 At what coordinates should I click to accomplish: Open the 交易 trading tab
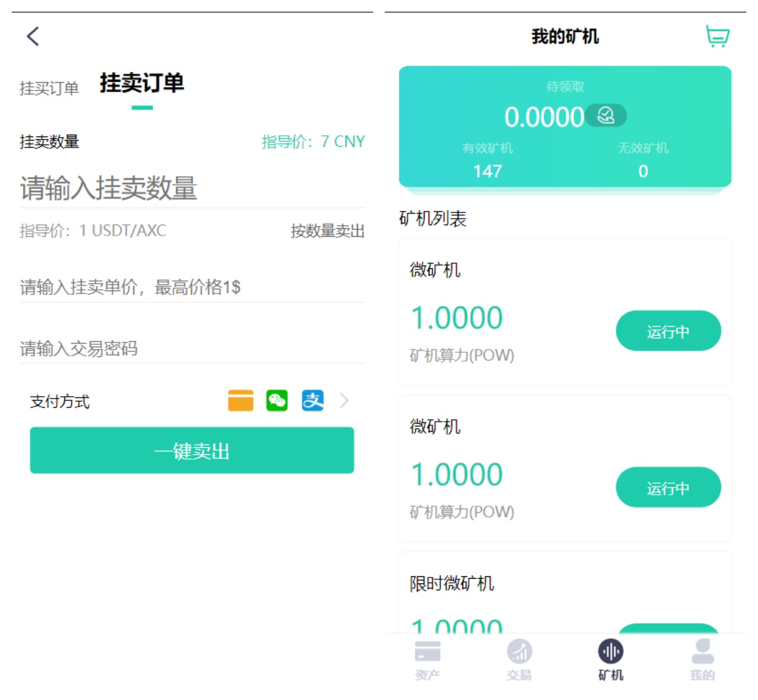[x=519, y=660]
